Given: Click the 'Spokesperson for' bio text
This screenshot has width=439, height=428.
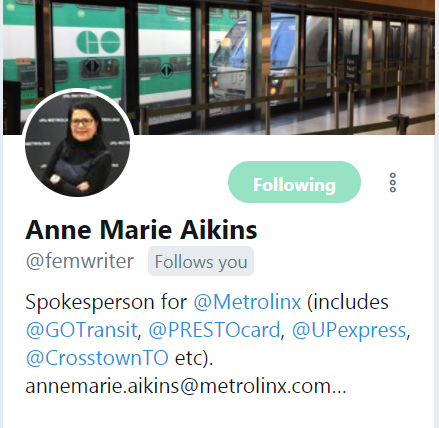Looking at the screenshot, I should [x=106, y=303].
